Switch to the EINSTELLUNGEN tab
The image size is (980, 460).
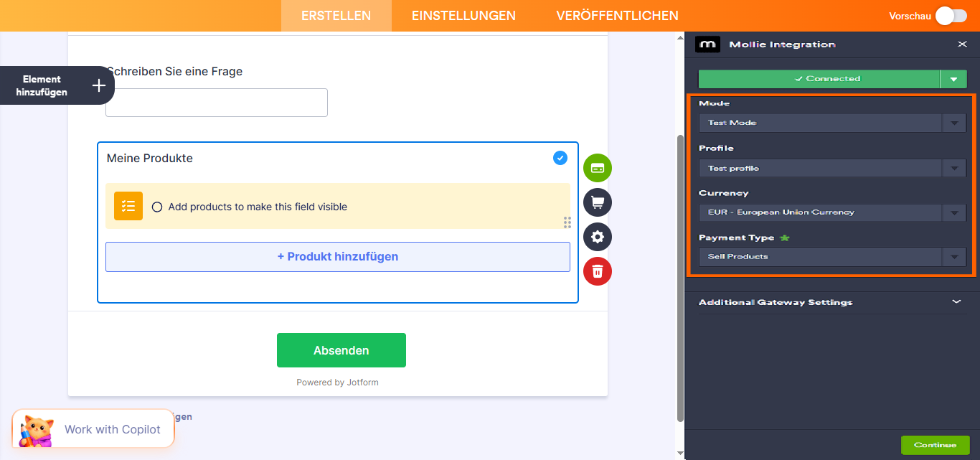(463, 15)
